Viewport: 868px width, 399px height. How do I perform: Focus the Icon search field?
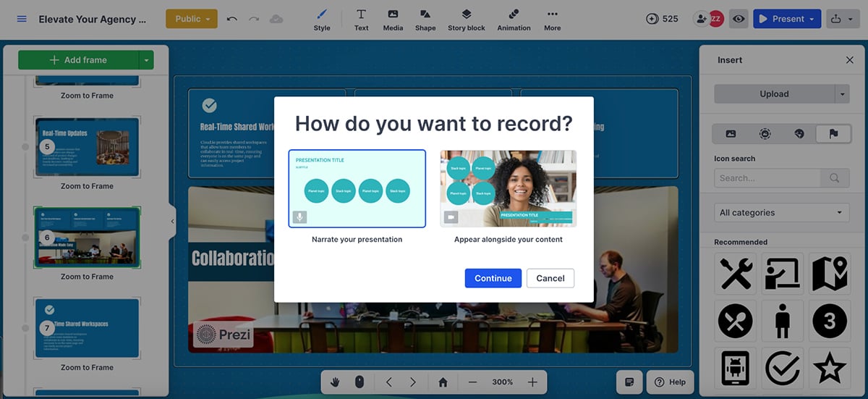click(767, 178)
